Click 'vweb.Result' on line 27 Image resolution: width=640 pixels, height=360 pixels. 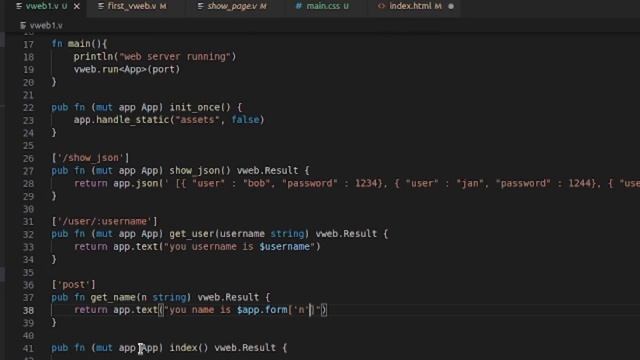[x=267, y=170]
